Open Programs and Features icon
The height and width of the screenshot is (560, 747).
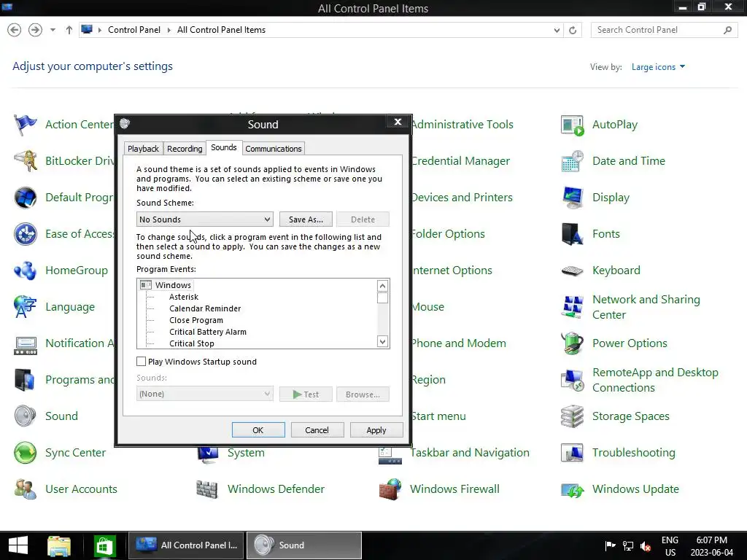[25, 380]
